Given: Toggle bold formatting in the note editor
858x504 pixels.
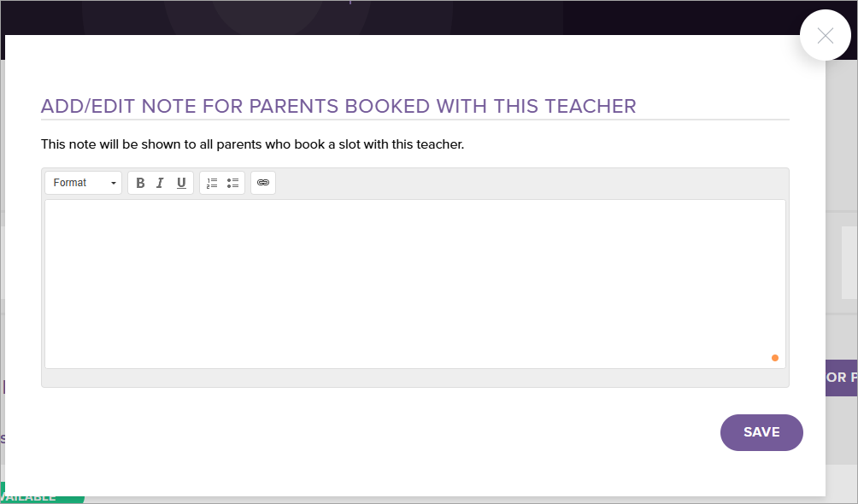Looking at the screenshot, I should [x=140, y=183].
